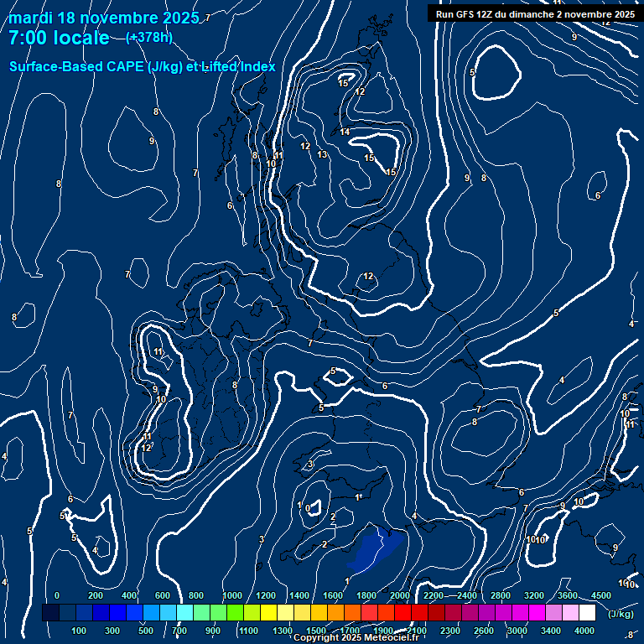This screenshot has height=644, width=644.
Task: Click the '3400' legend scale value
Action: [551, 631]
